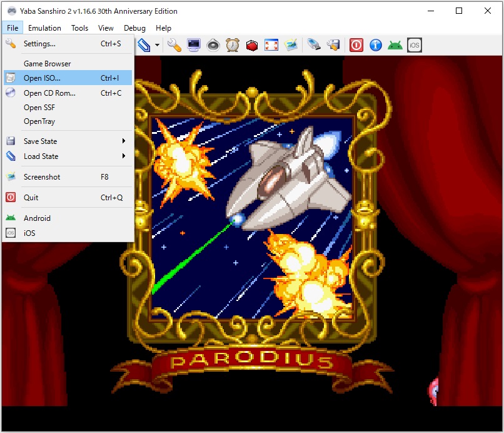
Task: Open the File menu
Action: [x=13, y=28]
